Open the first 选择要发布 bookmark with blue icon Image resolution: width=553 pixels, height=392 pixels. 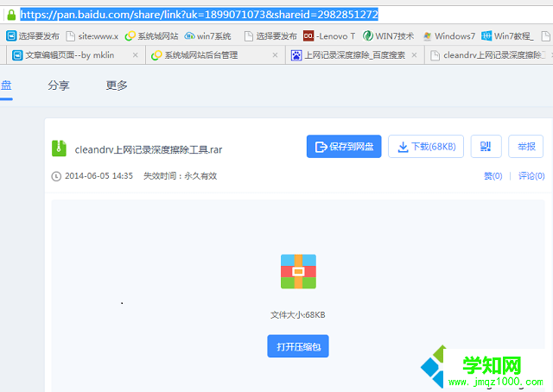(33, 36)
